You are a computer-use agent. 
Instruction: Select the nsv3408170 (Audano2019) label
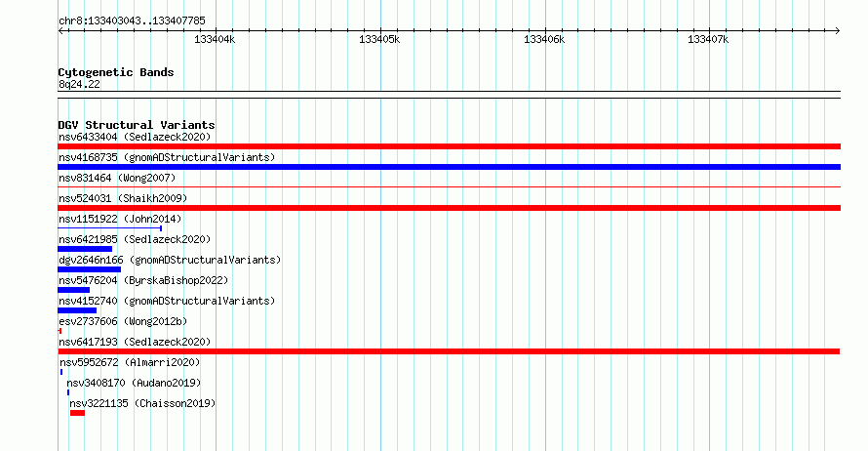[x=134, y=383]
